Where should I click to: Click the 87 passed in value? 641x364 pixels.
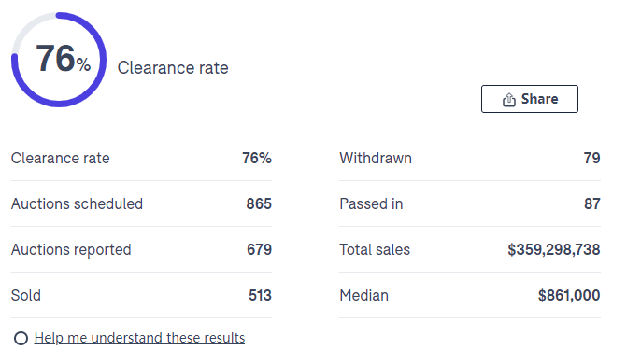point(592,203)
